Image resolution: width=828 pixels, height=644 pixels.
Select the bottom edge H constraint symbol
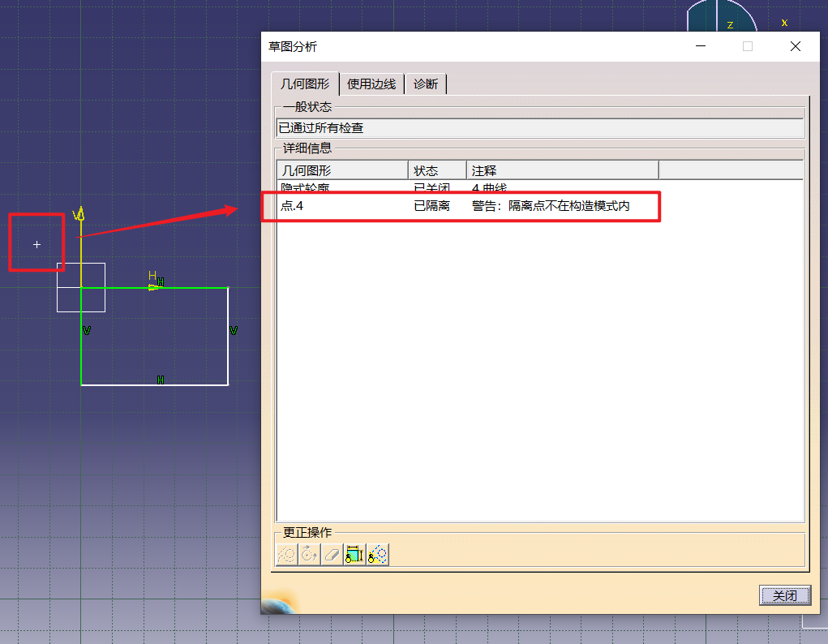pyautogui.click(x=161, y=380)
